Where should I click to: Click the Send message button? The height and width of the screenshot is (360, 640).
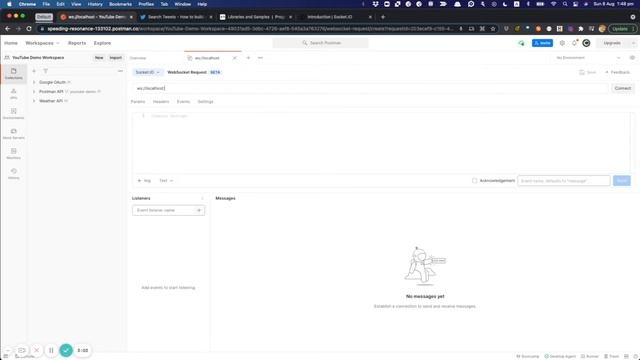(622, 180)
